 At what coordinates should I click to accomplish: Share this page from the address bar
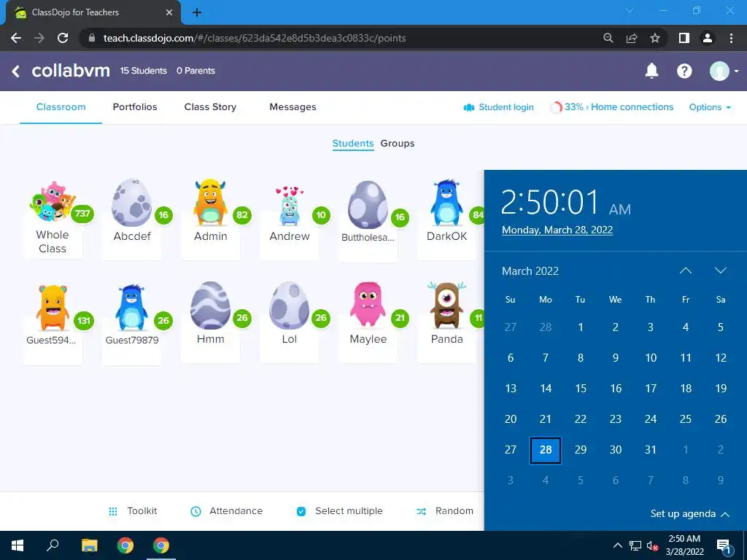coord(632,38)
